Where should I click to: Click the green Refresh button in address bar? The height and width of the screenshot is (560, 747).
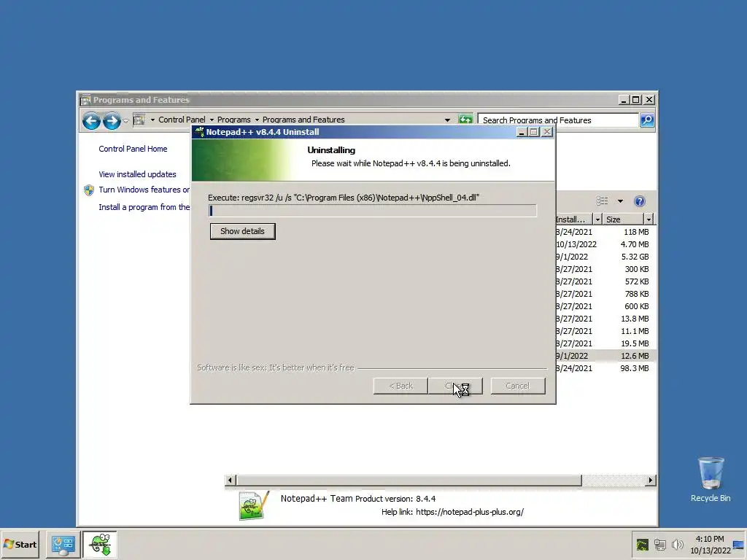tap(465, 120)
